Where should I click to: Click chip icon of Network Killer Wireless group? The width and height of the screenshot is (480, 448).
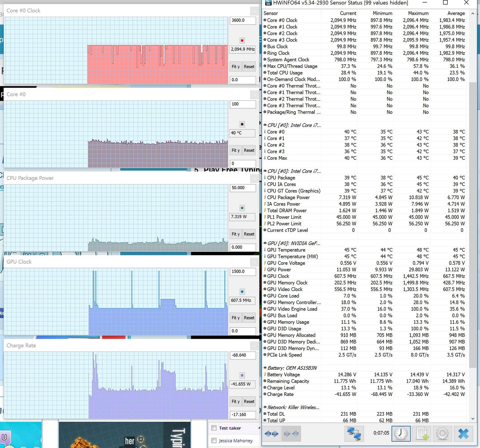tap(265, 407)
